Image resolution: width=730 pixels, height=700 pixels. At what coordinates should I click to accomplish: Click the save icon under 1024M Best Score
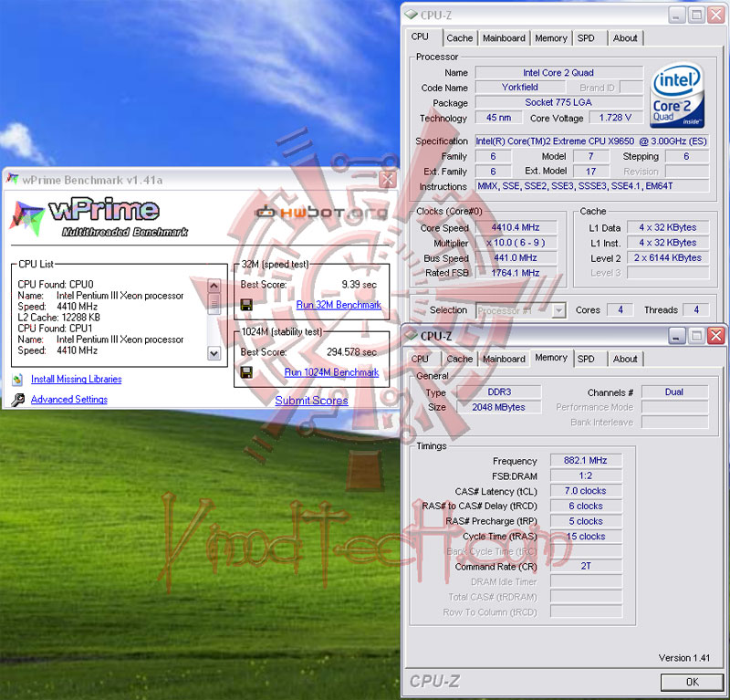pyautogui.click(x=246, y=372)
